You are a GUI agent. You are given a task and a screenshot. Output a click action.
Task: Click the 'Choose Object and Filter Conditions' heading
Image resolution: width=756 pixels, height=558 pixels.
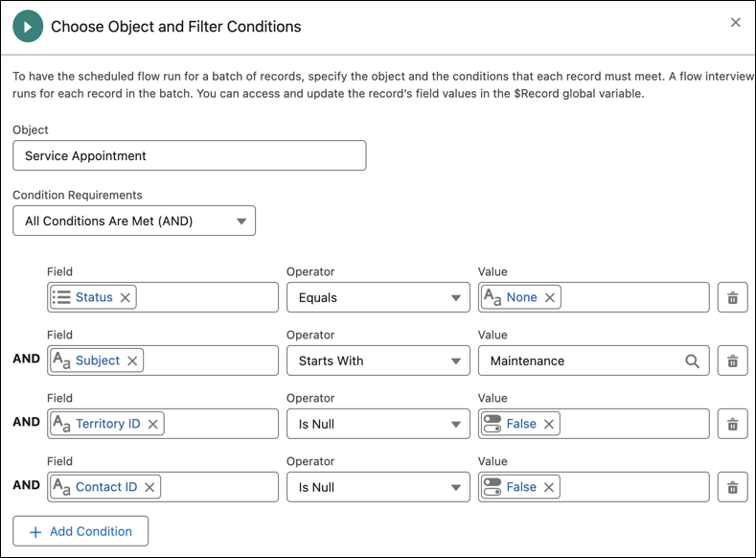pyautogui.click(x=176, y=27)
